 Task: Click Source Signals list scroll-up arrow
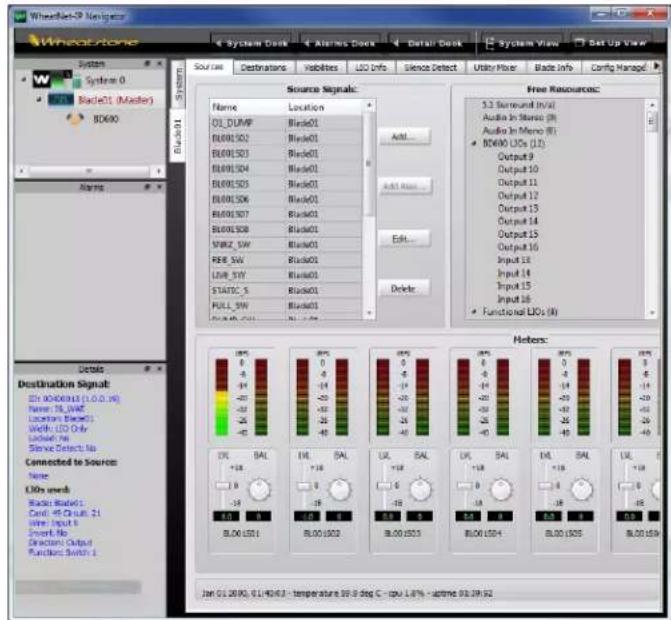click(369, 105)
